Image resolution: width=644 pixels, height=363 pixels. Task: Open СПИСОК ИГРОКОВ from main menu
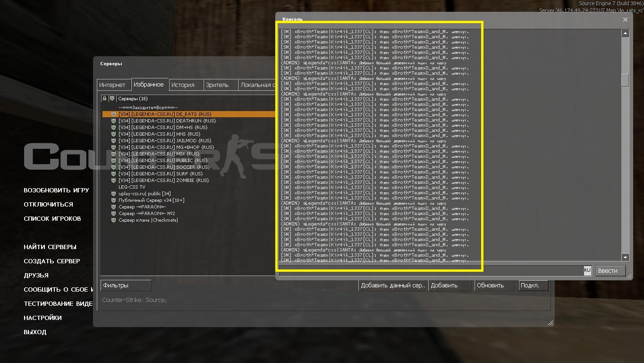click(x=52, y=218)
